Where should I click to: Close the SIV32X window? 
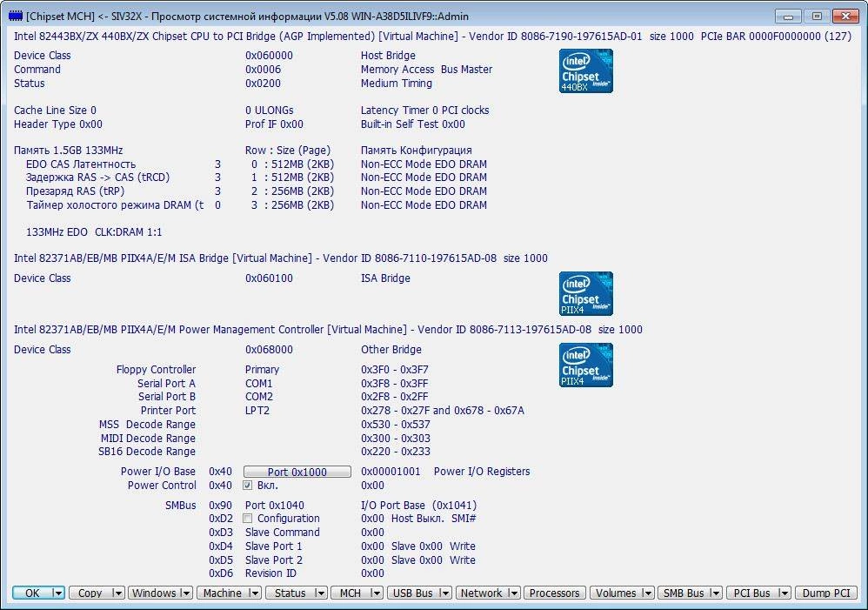click(x=845, y=16)
